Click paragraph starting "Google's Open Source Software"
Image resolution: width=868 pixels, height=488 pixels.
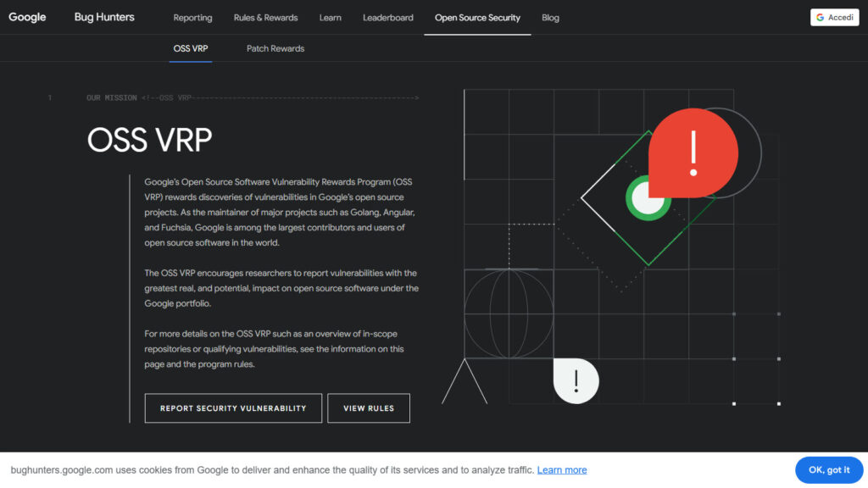tap(280, 212)
